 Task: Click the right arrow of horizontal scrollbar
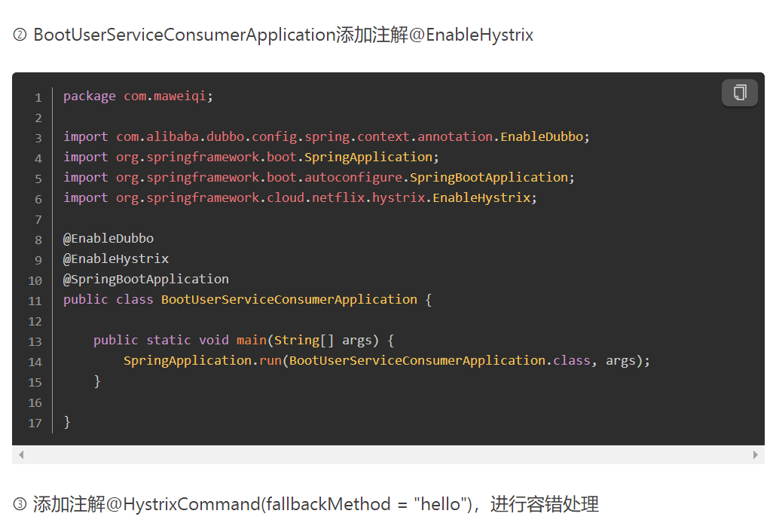click(x=755, y=455)
